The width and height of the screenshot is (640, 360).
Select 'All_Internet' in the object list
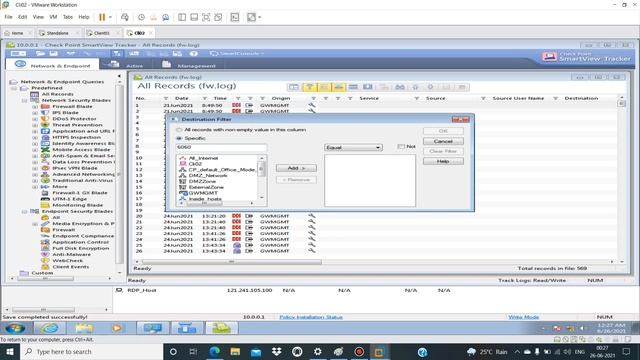[203, 158]
